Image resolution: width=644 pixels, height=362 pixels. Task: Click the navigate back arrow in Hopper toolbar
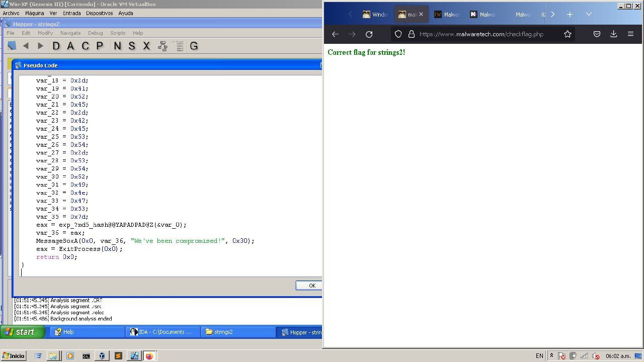(26, 45)
